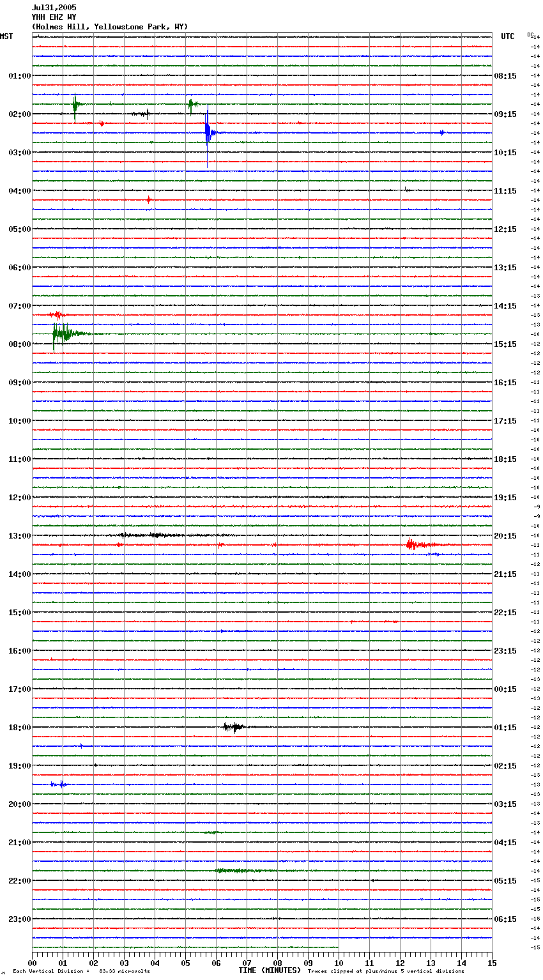Select the station code YHH EHZ WY
Screen dimensions: 543x980
click(54, 17)
